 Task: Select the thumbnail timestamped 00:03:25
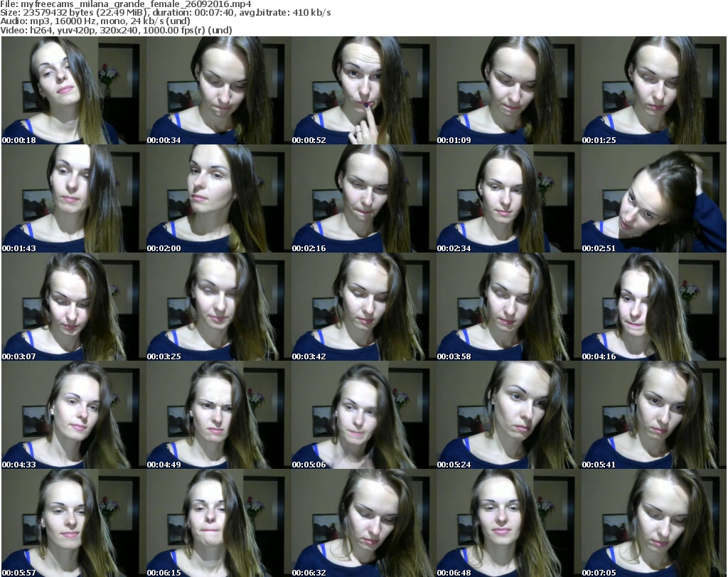click(219, 307)
